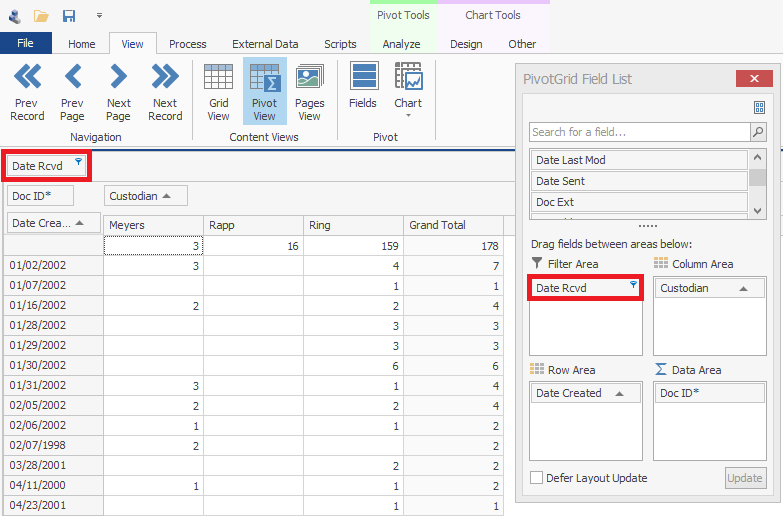
Task: Toggle sort on Date Crea... row header
Action: click(79, 223)
